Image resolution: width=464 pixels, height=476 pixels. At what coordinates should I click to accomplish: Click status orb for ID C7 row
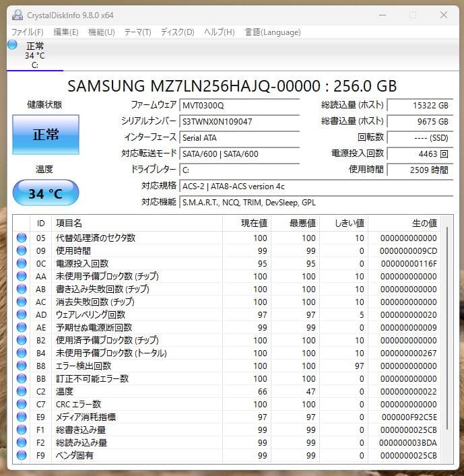click(x=22, y=404)
